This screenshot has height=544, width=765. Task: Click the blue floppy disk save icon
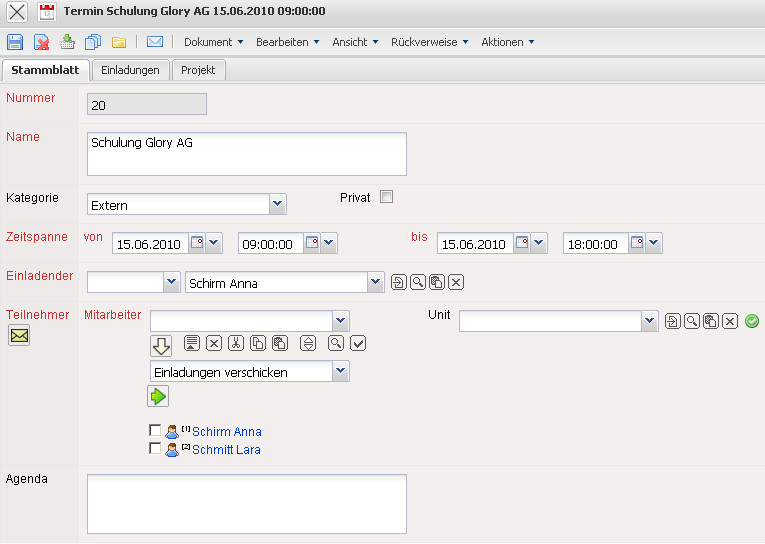point(15,42)
